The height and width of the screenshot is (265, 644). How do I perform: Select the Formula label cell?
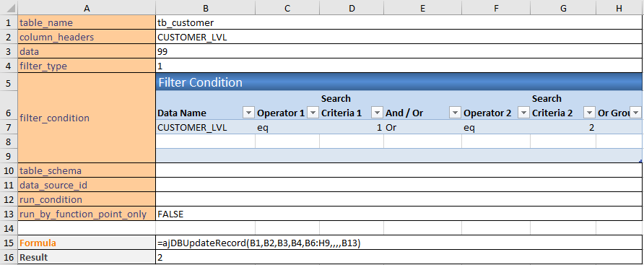[87, 243]
